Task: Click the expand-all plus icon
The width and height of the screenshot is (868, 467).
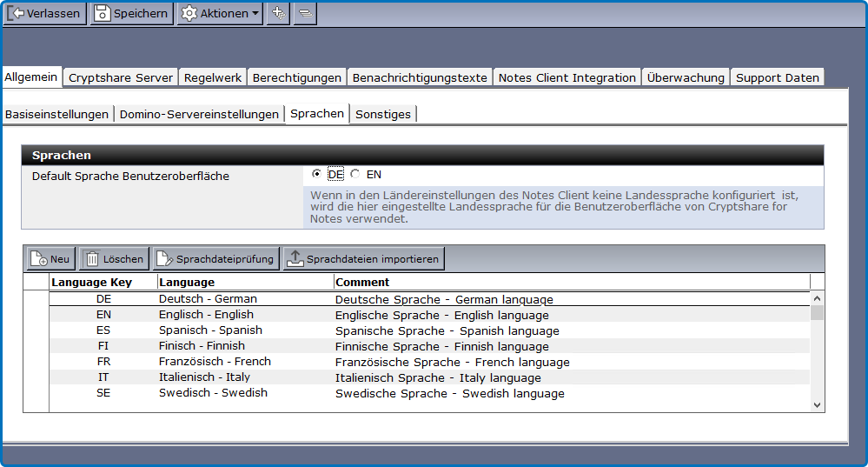Action: click(x=278, y=13)
